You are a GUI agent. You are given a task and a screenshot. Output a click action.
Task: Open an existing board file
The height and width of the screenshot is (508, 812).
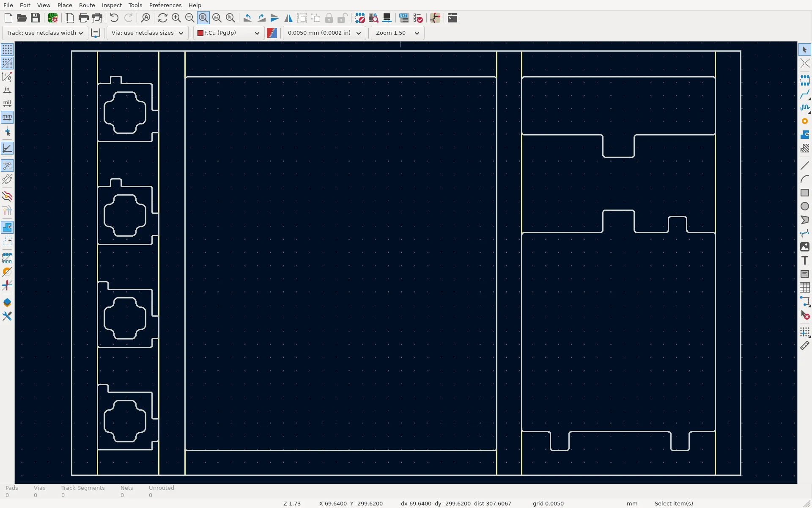pos(22,18)
